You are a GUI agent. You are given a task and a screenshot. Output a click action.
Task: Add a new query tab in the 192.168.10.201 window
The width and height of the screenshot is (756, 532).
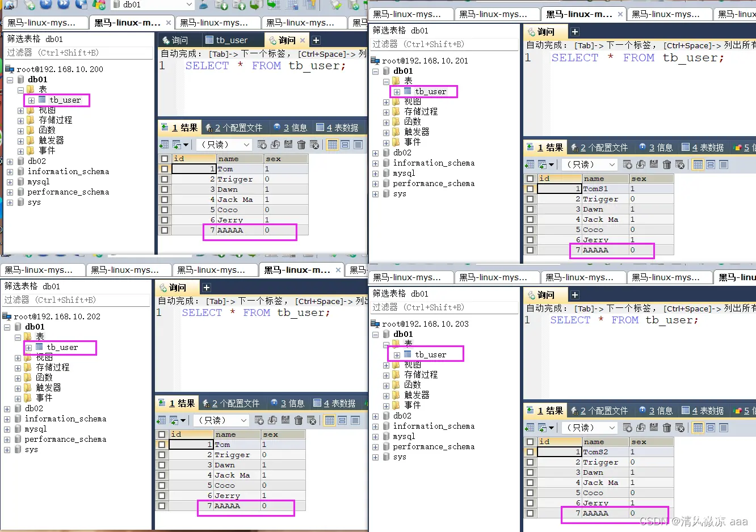[575, 32]
